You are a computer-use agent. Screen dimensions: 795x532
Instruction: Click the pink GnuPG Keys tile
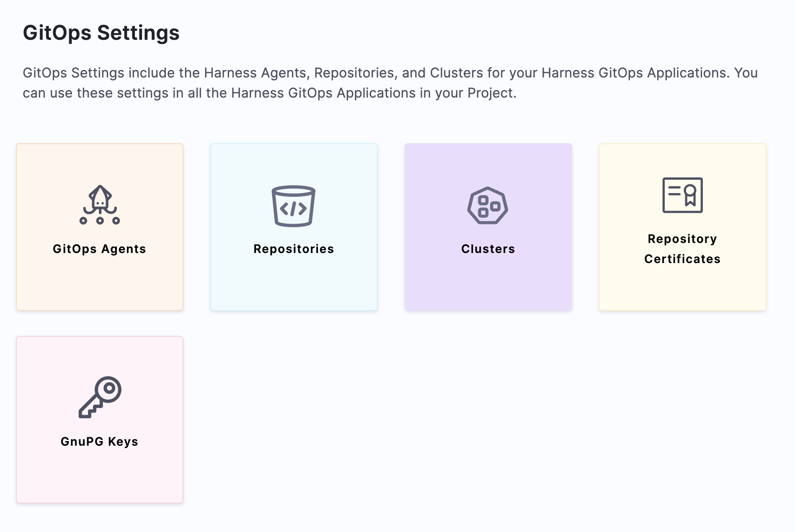point(99,419)
